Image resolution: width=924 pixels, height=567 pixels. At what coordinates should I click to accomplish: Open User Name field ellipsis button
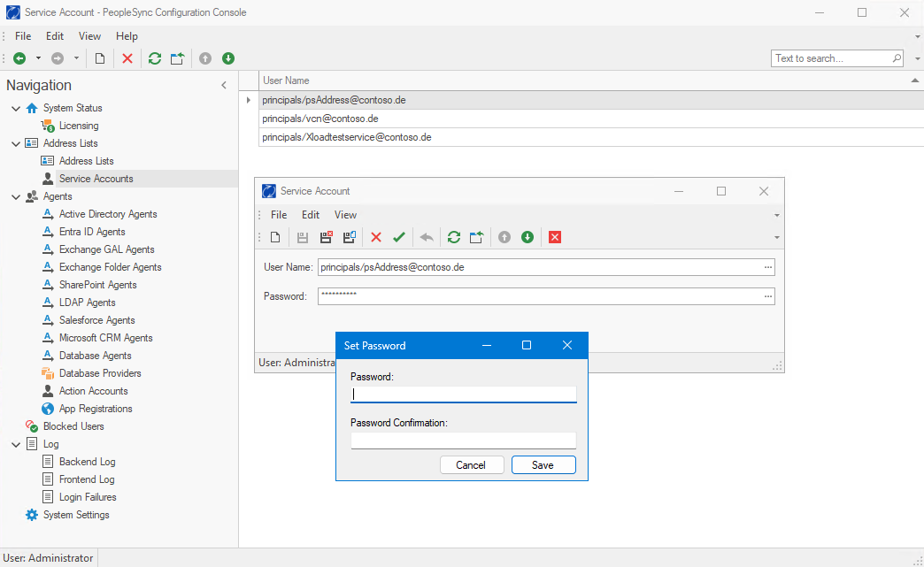(x=768, y=267)
